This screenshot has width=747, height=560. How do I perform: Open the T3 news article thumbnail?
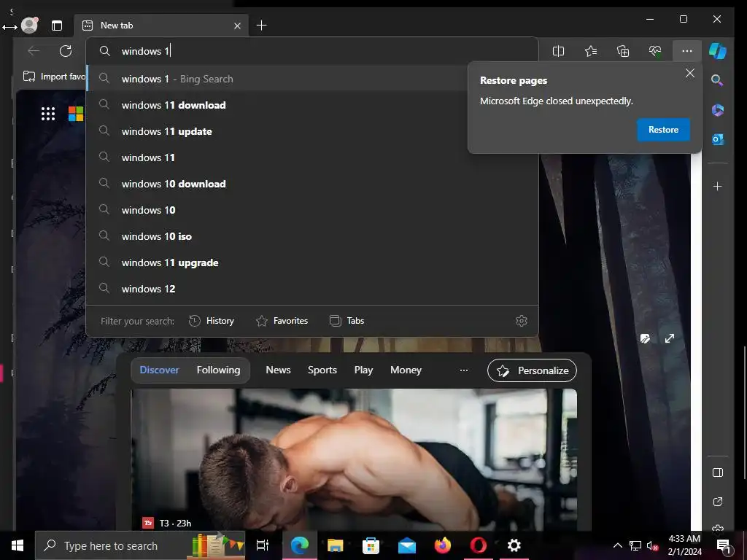[x=354, y=459]
